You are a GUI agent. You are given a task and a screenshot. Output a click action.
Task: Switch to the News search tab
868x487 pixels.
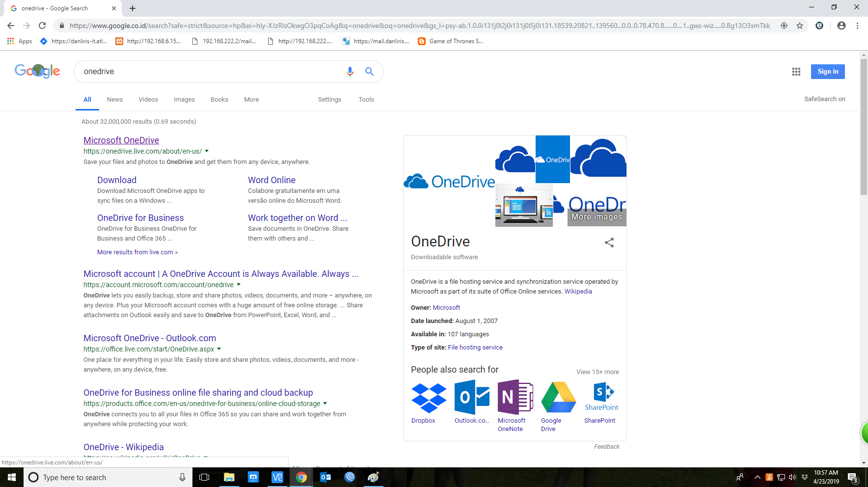[114, 99]
